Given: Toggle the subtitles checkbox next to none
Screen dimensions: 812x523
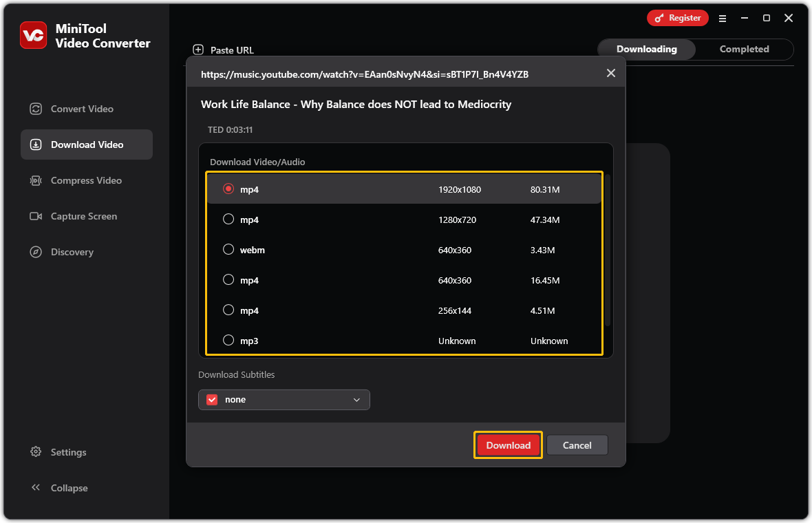Looking at the screenshot, I should (212, 400).
